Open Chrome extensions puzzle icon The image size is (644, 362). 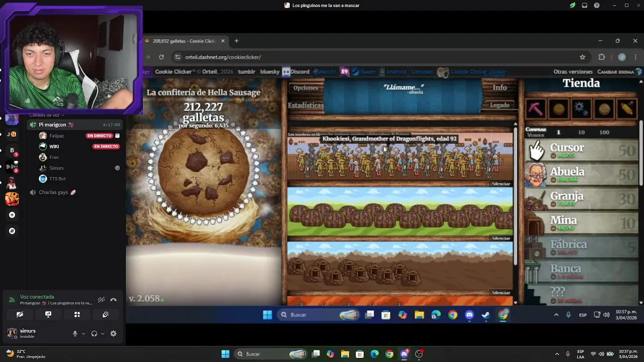pyautogui.click(x=601, y=57)
